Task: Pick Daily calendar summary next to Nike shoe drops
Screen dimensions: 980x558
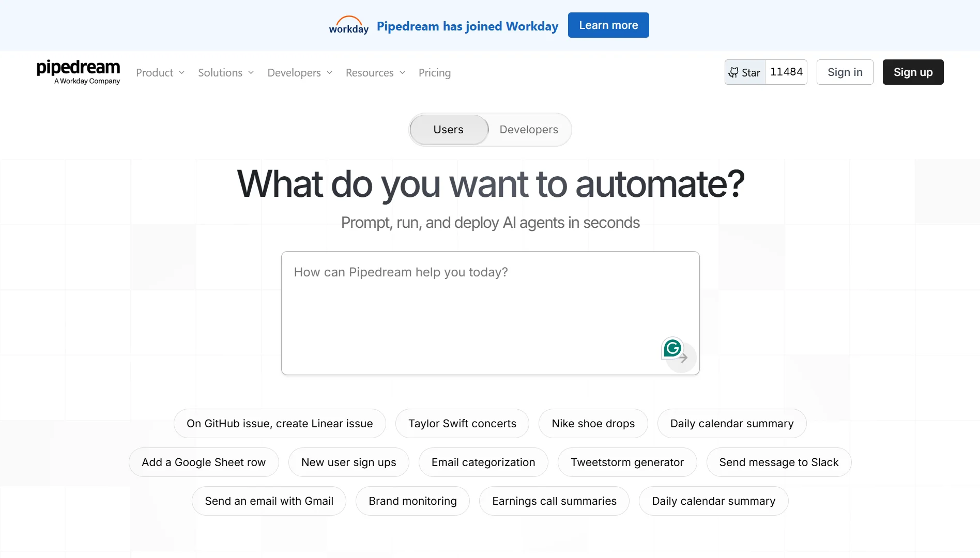Action: pos(732,424)
